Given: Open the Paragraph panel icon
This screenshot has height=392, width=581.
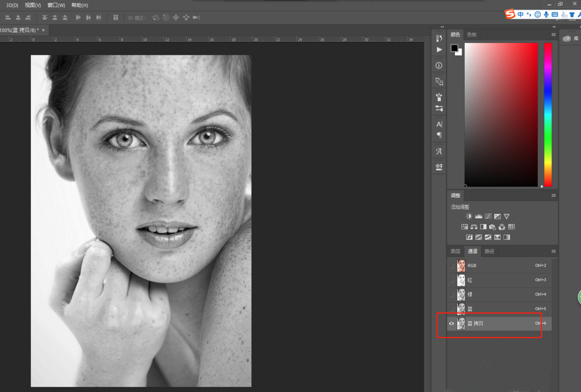Looking at the screenshot, I should (x=439, y=135).
